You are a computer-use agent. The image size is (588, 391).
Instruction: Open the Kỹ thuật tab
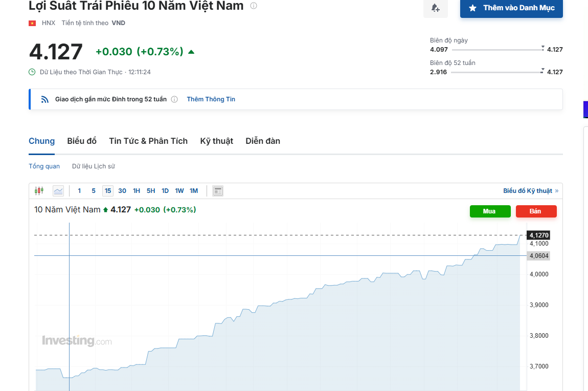coord(216,141)
